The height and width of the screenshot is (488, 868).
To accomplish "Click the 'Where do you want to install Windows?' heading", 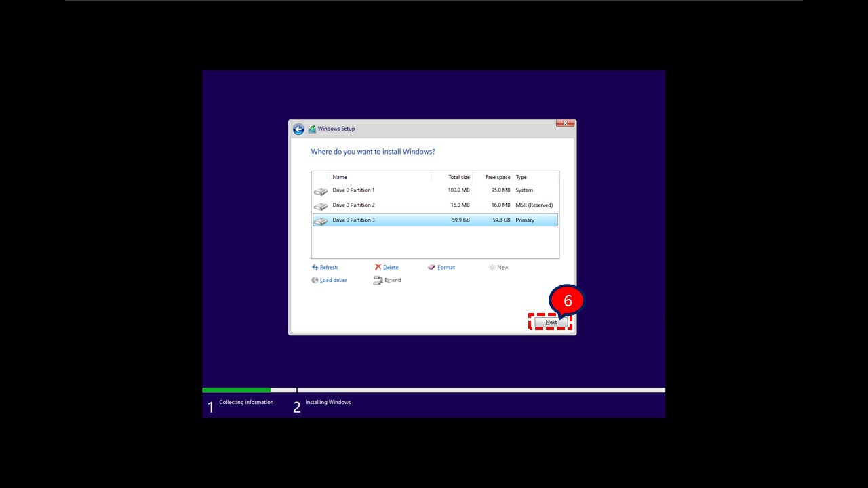I will click(x=373, y=152).
